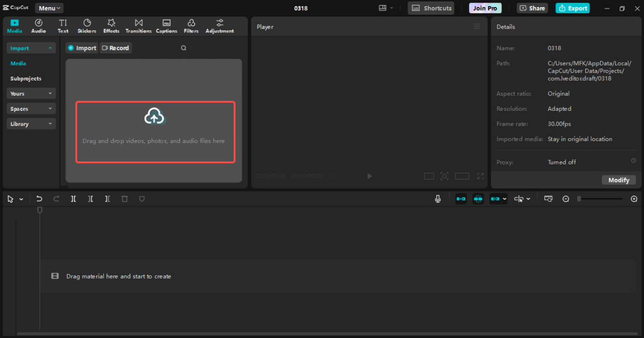Click the player zoom-scan icon

click(x=444, y=176)
